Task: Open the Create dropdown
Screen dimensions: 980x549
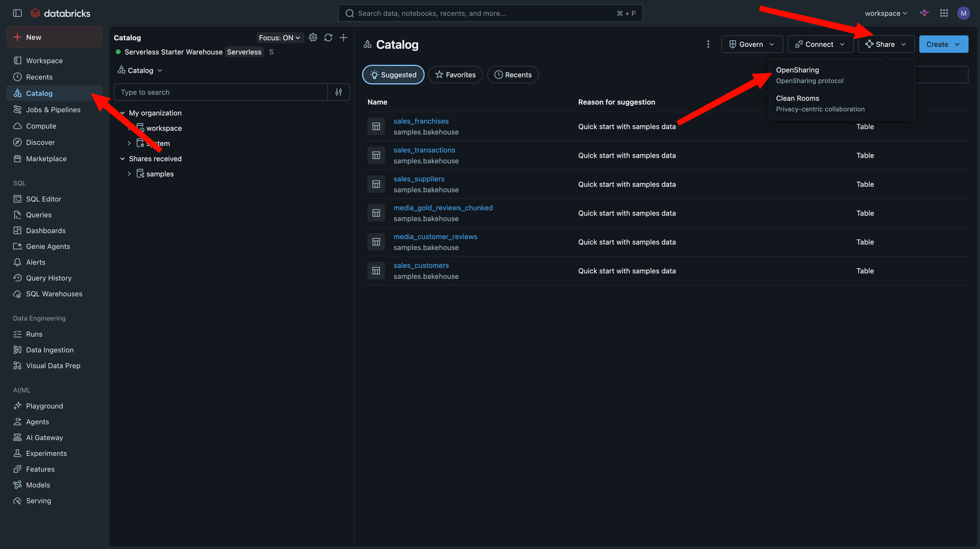Action: 944,44
